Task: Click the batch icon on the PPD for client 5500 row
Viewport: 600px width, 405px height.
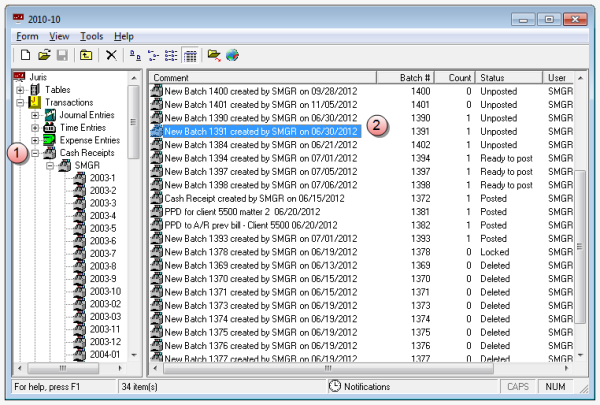Action: (157, 212)
